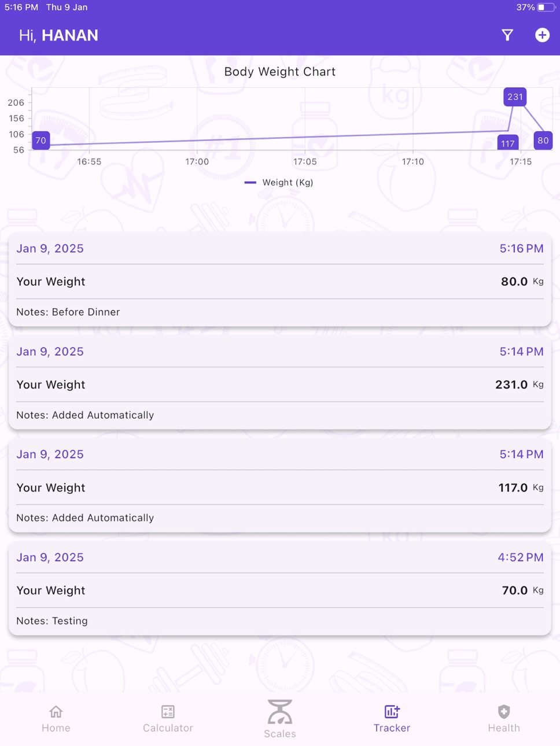The image size is (560, 746).
Task: Select the 231.0 Kg weight value
Action: [x=519, y=385]
